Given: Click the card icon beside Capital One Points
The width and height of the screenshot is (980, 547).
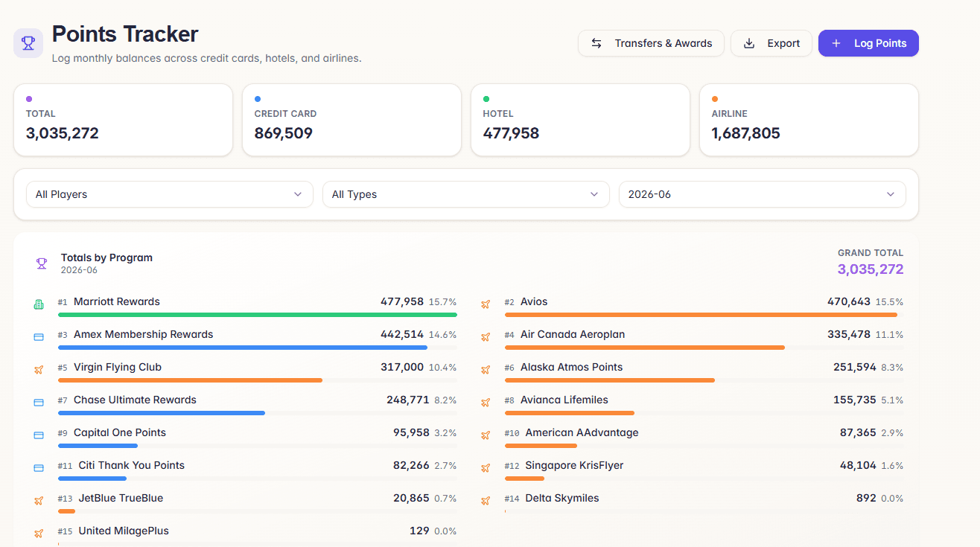Looking at the screenshot, I should [x=39, y=435].
